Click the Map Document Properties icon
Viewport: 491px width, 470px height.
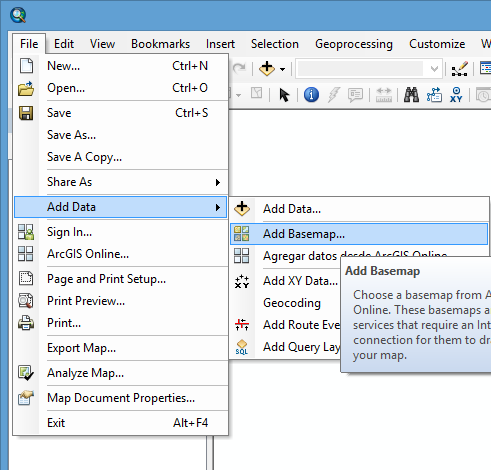(26, 398)
